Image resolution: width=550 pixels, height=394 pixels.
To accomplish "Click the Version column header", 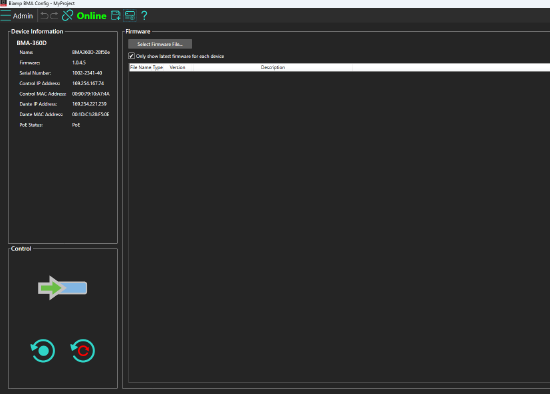I will (x=177, y=67).
